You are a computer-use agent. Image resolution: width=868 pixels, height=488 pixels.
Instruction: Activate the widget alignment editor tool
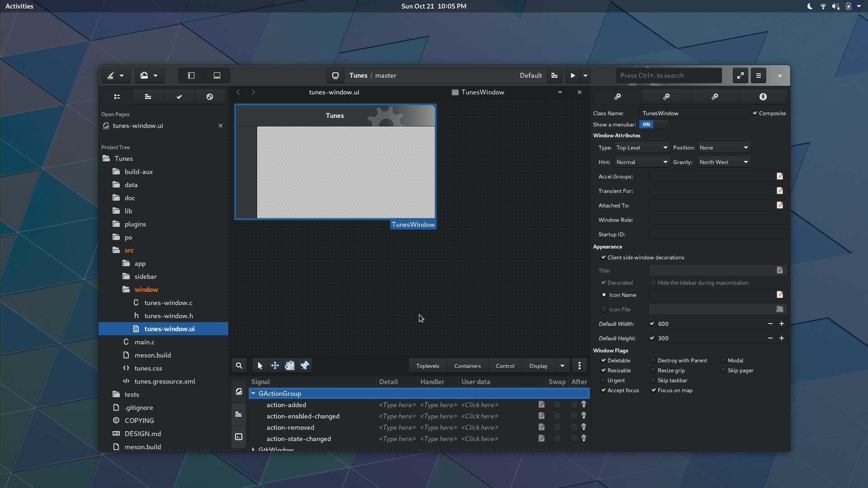pos(305,365)
